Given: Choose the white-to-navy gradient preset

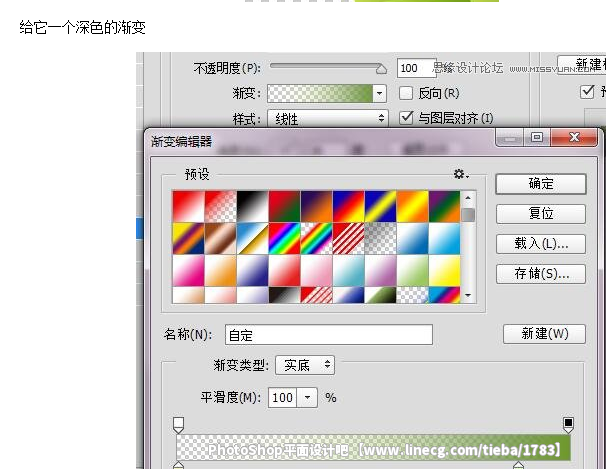Looking at the screenshot, I should pos(253,271).
